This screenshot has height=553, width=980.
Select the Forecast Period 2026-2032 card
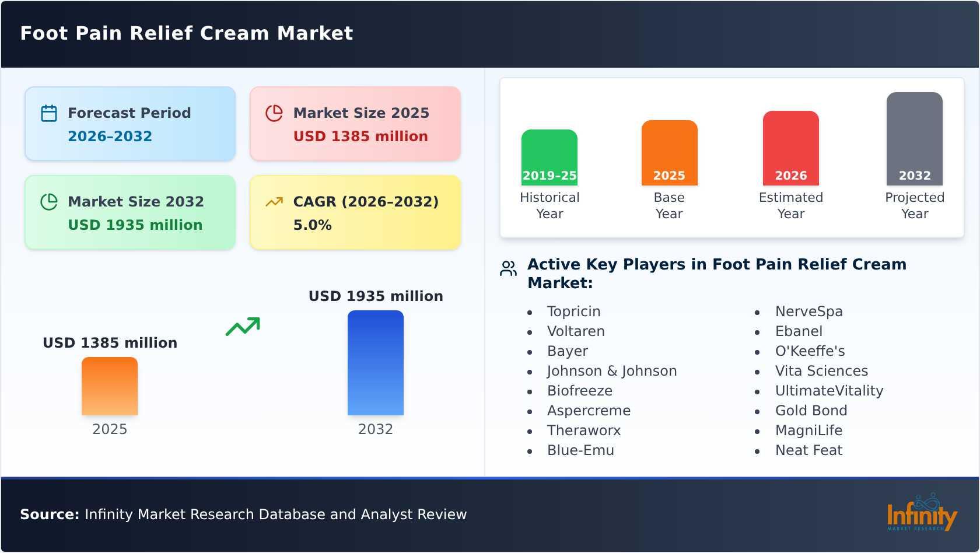[x=130, y=124]
